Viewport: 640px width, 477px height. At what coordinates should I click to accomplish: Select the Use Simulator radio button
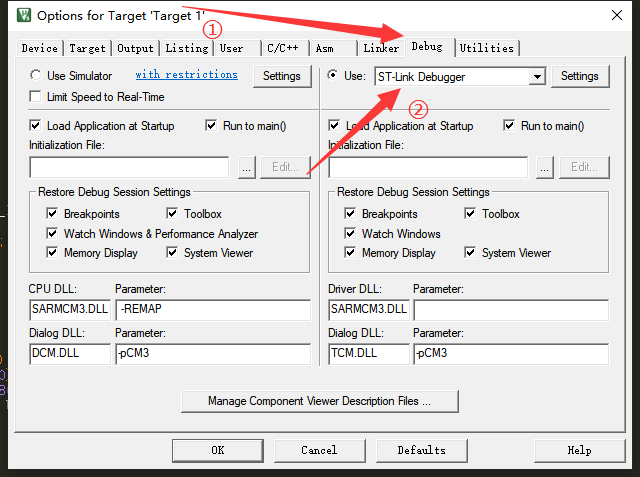click(36, 75)
